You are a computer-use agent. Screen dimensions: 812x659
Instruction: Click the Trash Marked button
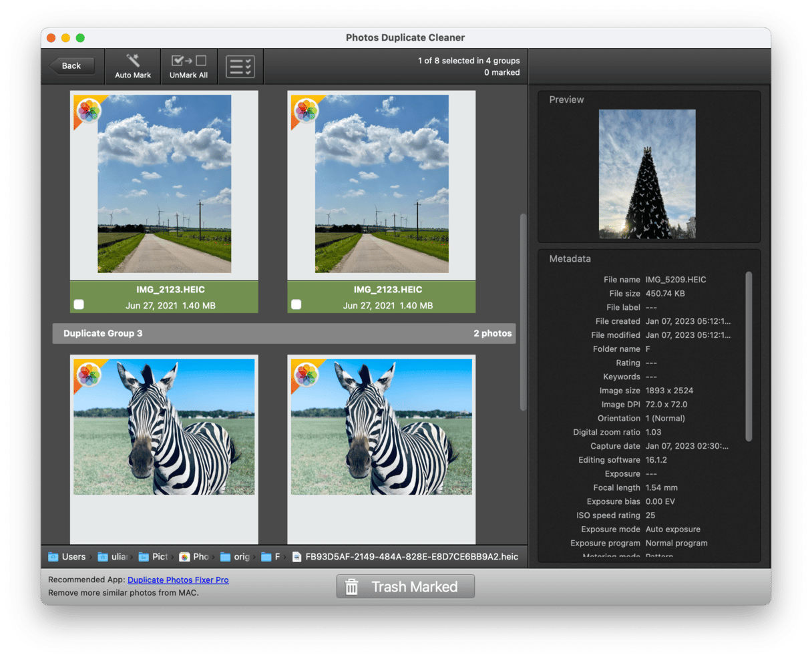405,587
